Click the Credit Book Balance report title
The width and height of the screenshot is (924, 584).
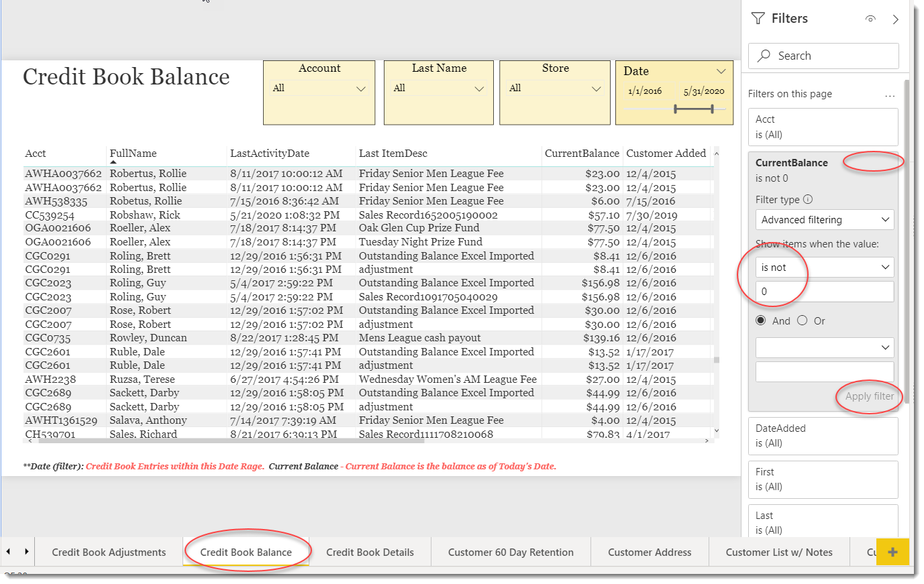[x=126, y=76]
